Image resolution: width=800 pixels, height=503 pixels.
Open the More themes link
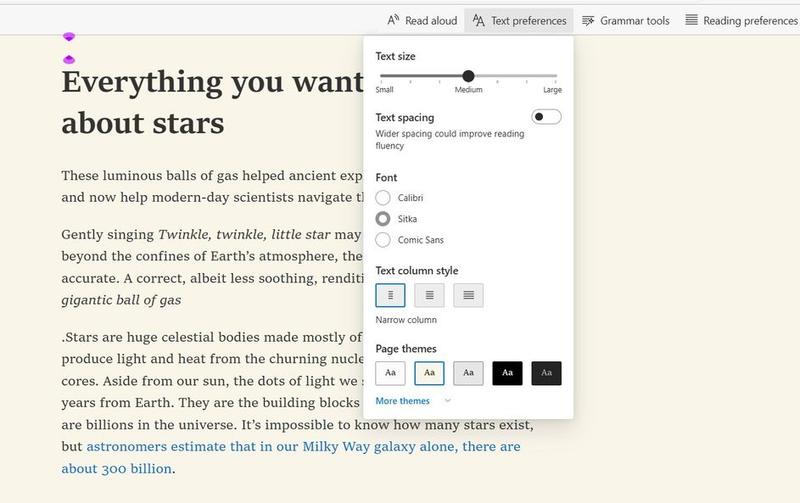click(x=402, y=401)
